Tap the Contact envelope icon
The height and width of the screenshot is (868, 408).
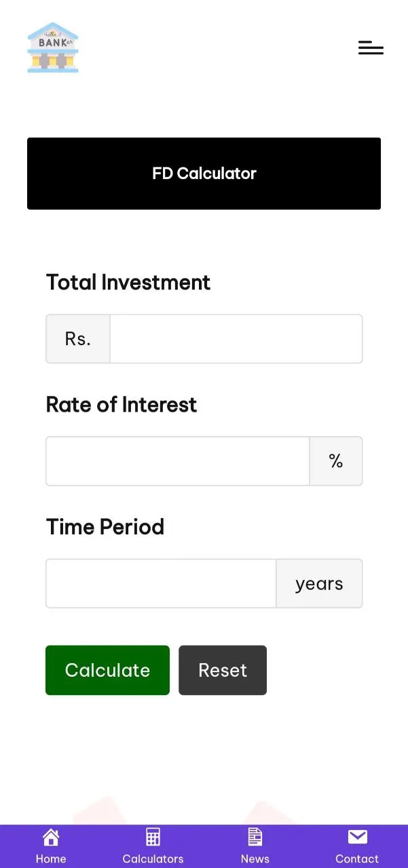click(x=357, y=837)
